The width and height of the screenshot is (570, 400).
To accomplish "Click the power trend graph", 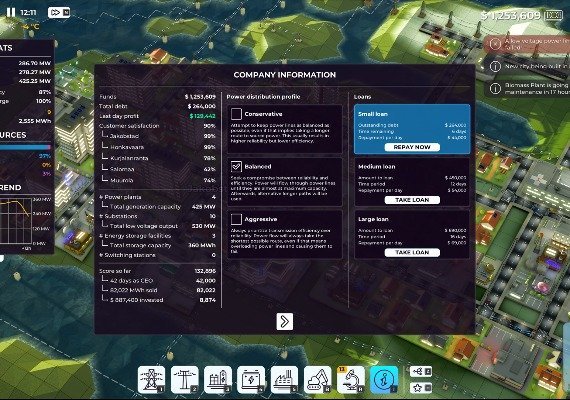I will (16, 221).
